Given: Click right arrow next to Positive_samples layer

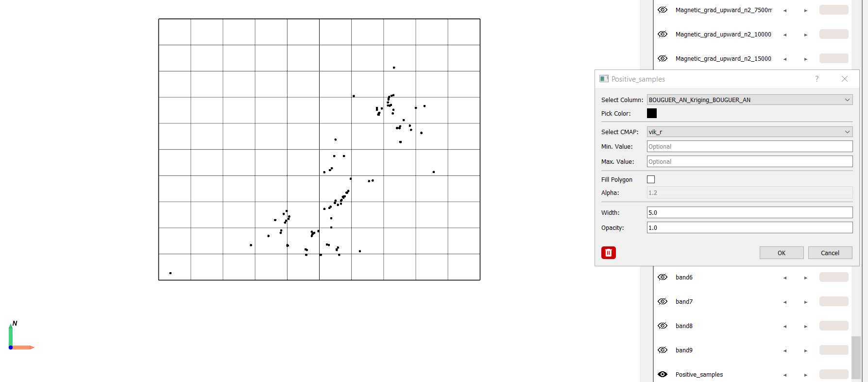Looking at the screenshot, I should click(x=805, y=375).
